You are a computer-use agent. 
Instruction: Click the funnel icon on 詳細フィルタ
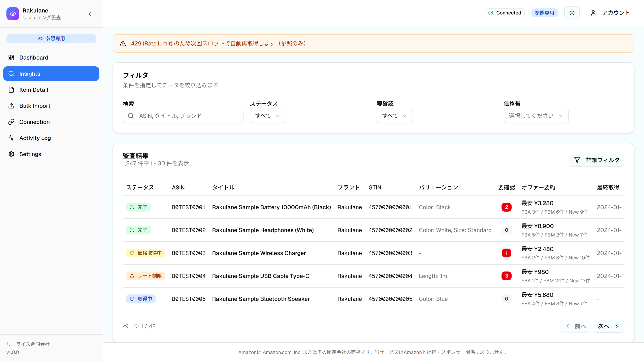point(577,160)
